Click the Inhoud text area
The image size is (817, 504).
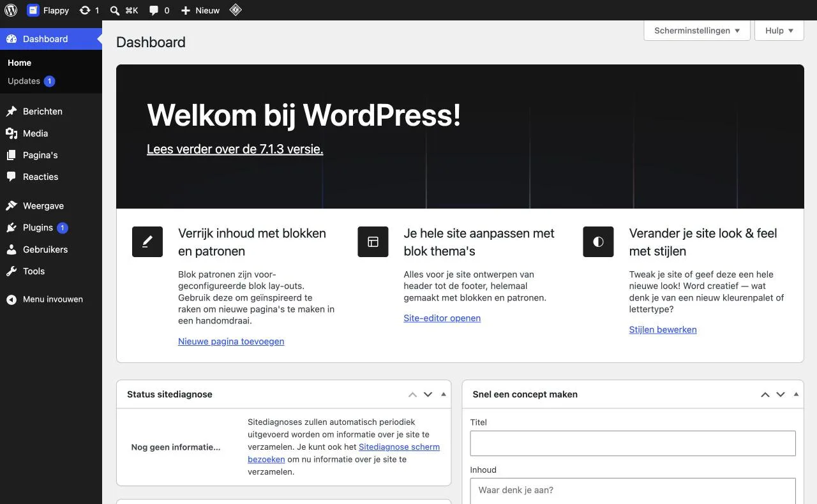pos(633,491)
